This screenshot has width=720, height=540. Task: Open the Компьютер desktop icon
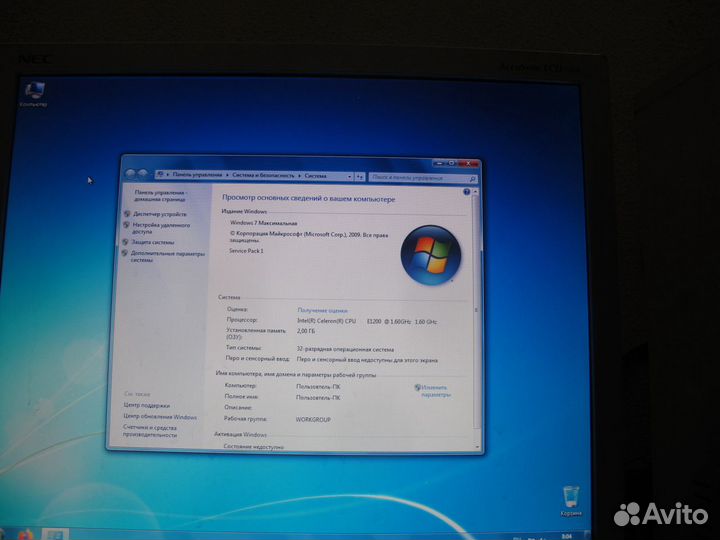(34, 94)
